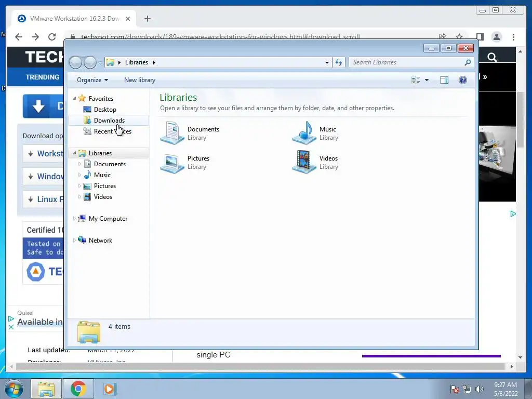This screenshot has width=532, height=399.
Task: Open the Documents library icon in main pane
Action: point(172,133)
